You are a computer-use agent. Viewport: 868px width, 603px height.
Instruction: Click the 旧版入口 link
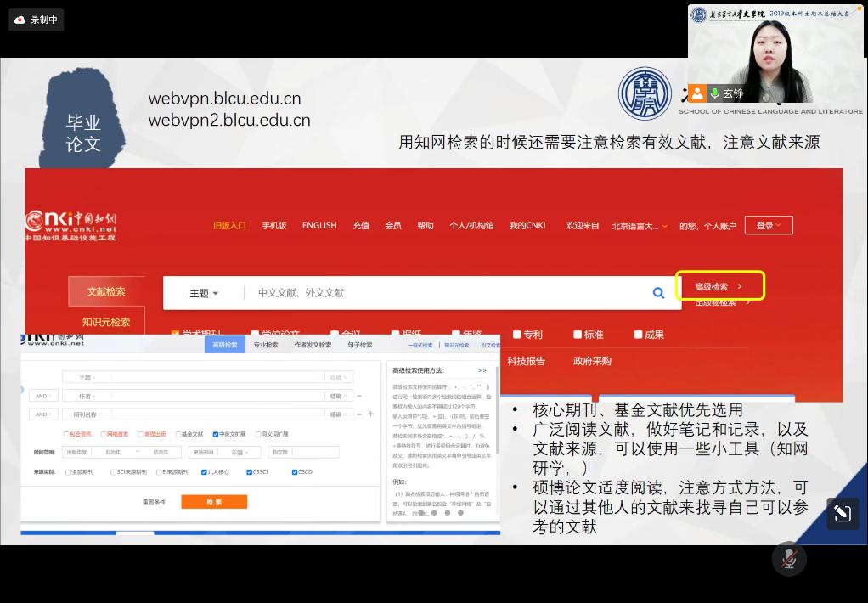pyautogui.click(x=229, y=225)
